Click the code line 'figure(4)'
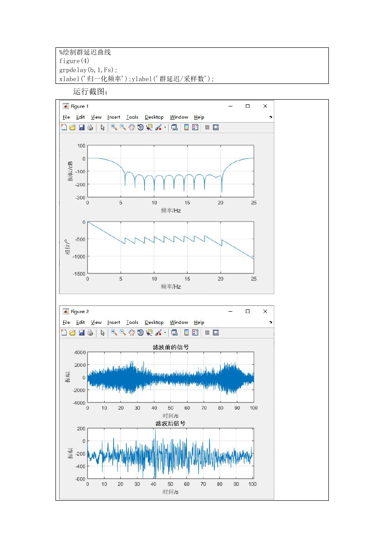This screenshot has height=554, width=392. [x=74, y=61]
